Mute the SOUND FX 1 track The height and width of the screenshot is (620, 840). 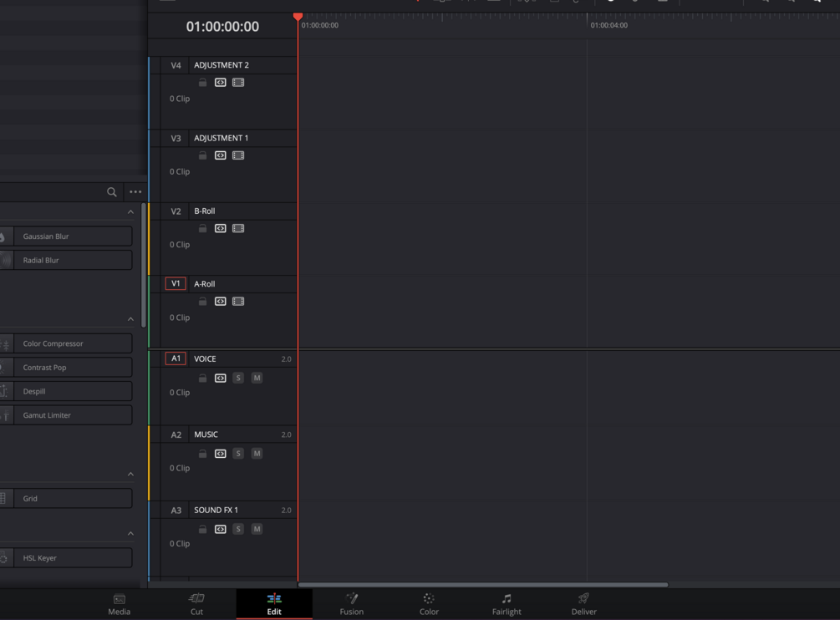(x=257, y=529)
